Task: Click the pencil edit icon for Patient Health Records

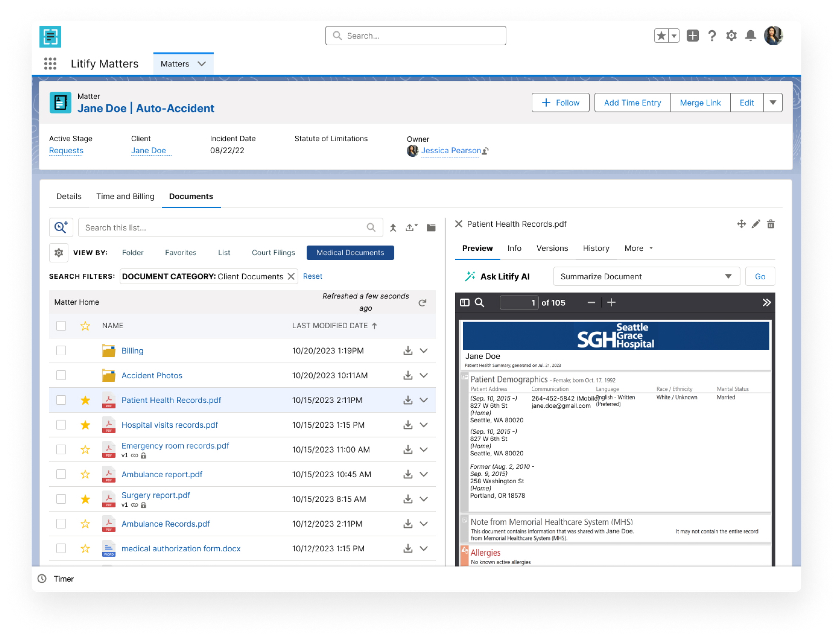Action: (756, 224)
